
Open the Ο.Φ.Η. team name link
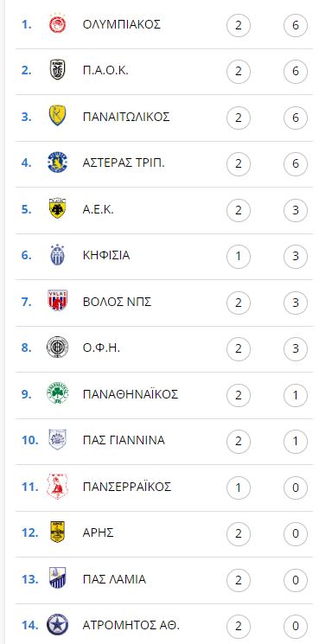click(x=103, y=348)
